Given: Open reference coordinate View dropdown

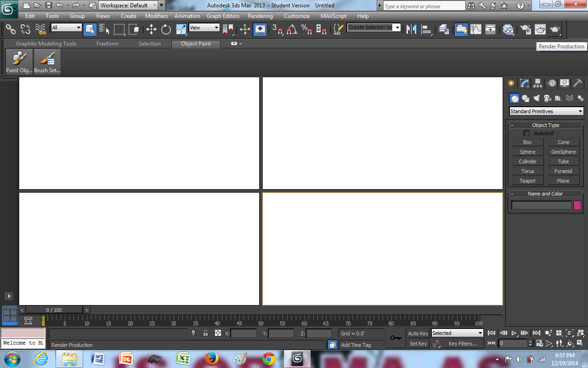Looking at the screenshot, I should click(204, 28).
